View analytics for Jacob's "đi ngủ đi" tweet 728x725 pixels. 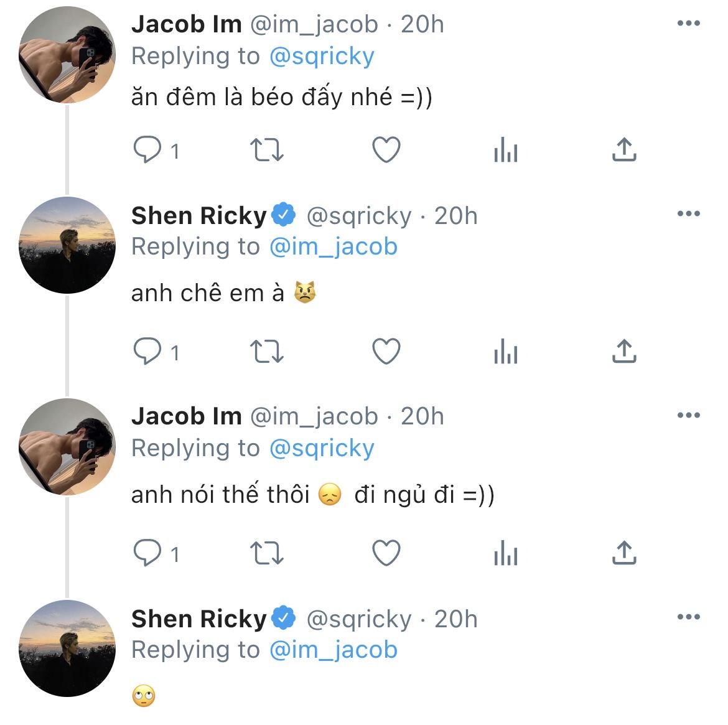point(505,553)
